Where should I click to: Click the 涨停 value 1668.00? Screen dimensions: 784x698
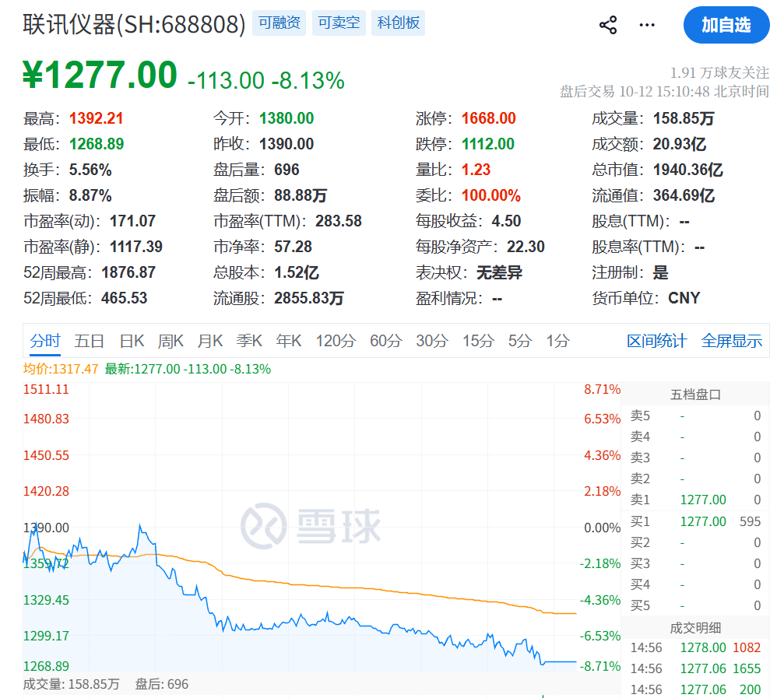click(x=488, y=118)
